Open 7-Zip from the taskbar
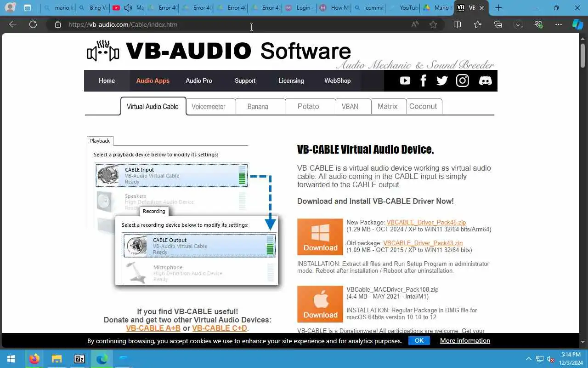Screen dimensions: 588x368 click(x=79, y=359)
